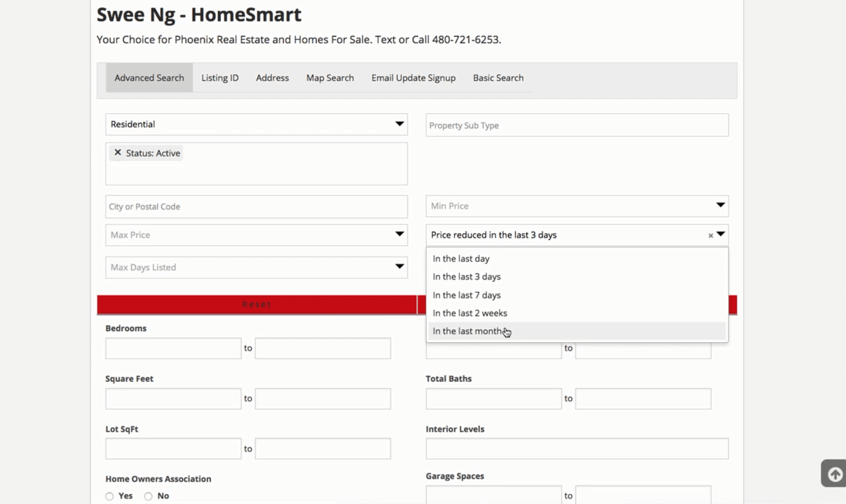Screen dimensions: 846x504
Task: Choose 'In the last day' option
Action: (x=577, y=259)
